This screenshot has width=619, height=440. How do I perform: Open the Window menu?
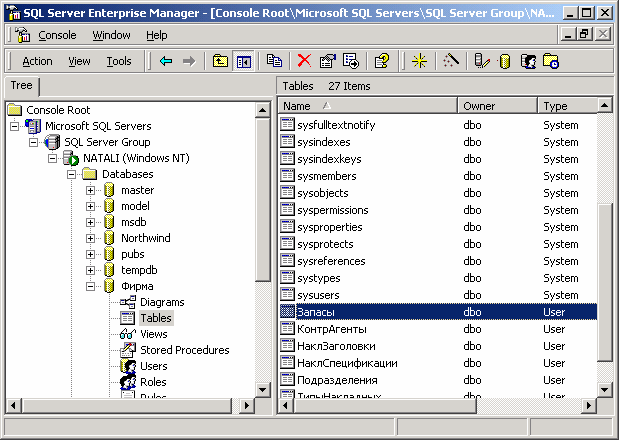[111, 35]
